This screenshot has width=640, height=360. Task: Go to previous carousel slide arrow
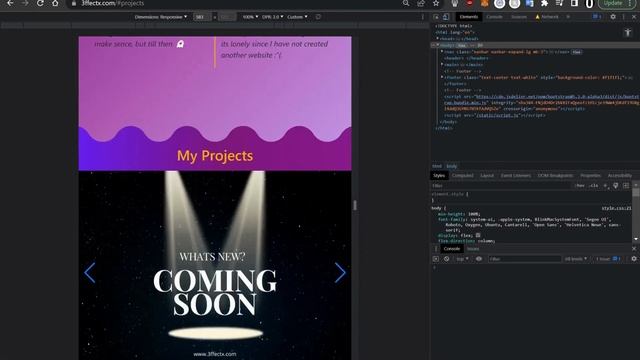[90, 273]
